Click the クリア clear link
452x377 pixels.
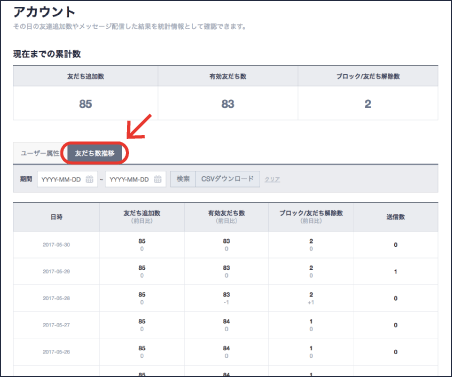(x=272, y=179)
